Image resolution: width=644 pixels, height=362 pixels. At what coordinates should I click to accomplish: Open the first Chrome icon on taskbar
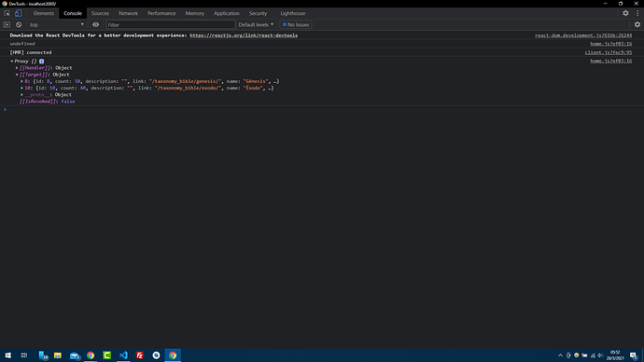(x=91, y=355)
